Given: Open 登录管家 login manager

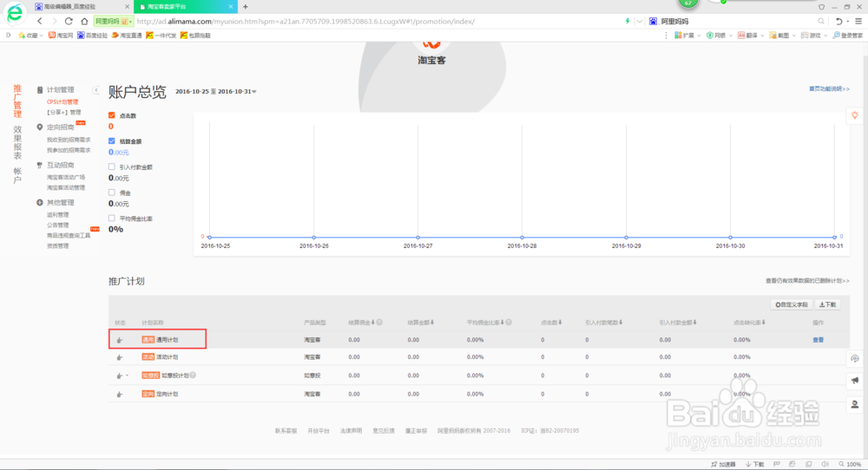Looking at the screenshot, I should click(847, 36).
